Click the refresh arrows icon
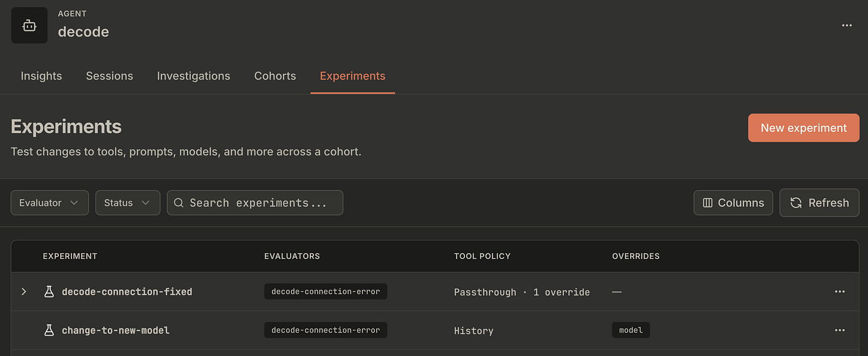 796,203
